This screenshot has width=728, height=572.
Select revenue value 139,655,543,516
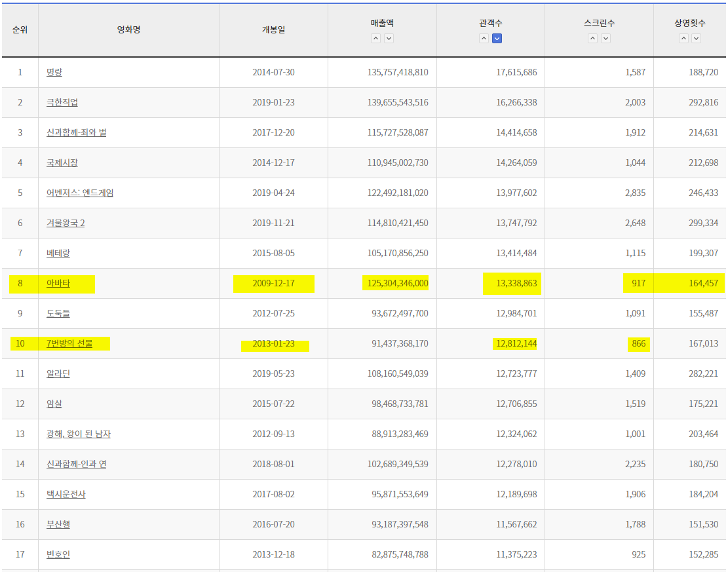click(398, 103)
